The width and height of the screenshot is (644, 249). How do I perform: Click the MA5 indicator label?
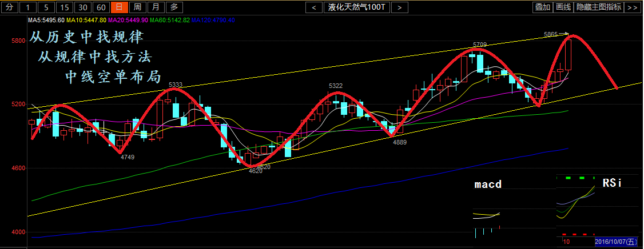pos(46,20)
